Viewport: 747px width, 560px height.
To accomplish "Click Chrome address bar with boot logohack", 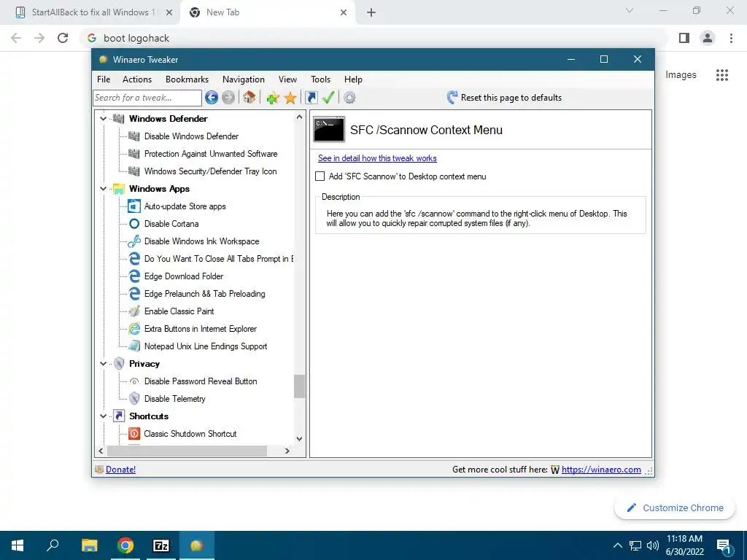I will (x=374, y=38).
